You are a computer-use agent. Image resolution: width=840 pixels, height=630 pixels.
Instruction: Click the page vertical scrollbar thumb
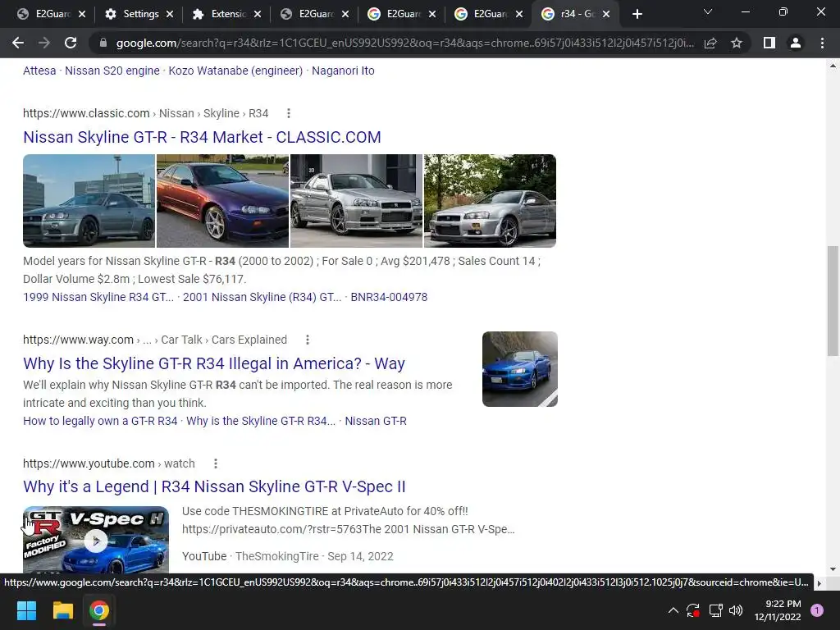[833, 300]
